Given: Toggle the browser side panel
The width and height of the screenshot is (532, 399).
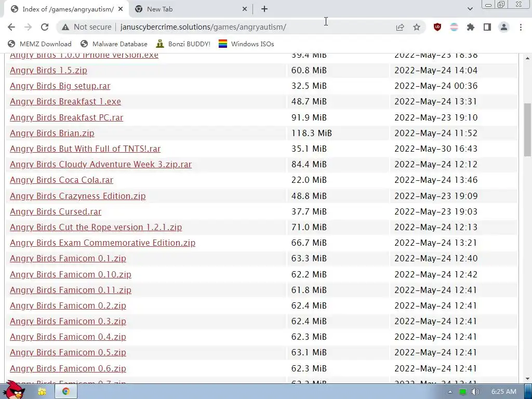Looking at the screenshot, I should click(x=487, y=27).
